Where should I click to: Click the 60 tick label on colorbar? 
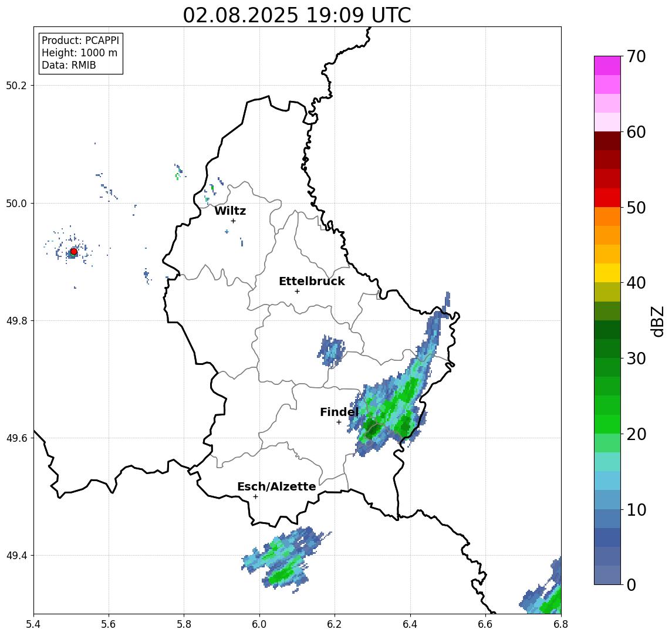click(x=636, y=133)
